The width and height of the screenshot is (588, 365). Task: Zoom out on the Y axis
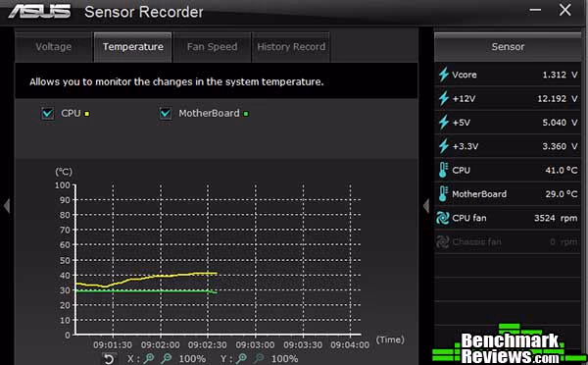(259, 358)
